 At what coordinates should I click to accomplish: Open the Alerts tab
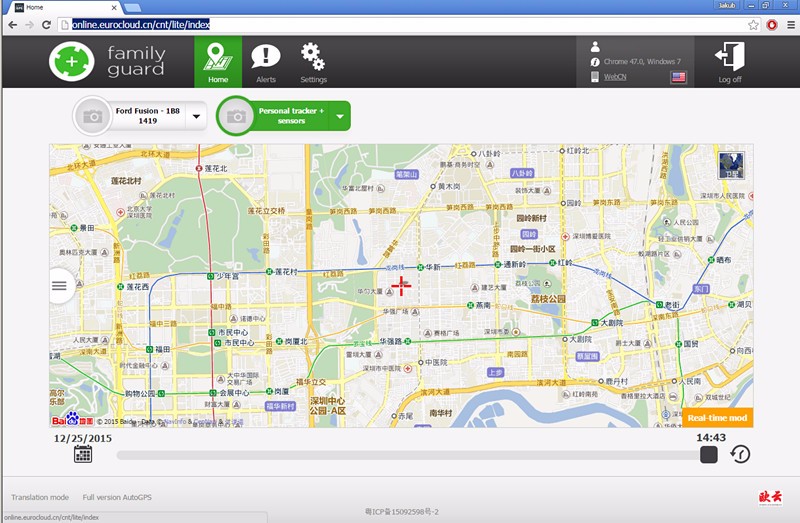266,62
